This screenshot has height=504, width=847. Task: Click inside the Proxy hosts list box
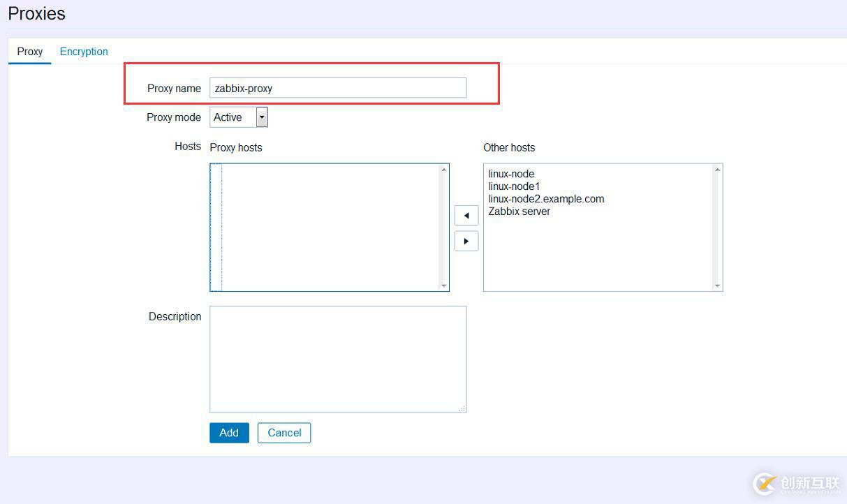click(330, 228)
